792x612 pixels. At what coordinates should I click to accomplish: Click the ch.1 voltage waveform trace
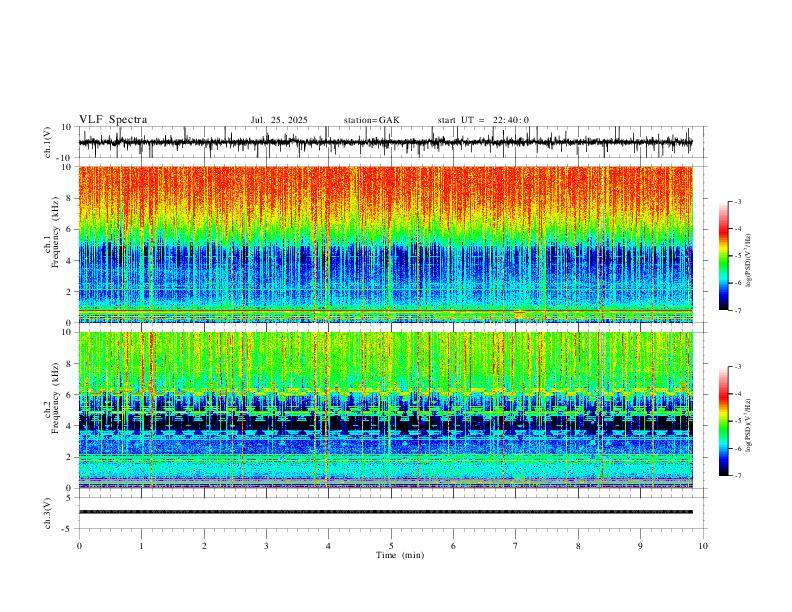click(x=385, y=142)
